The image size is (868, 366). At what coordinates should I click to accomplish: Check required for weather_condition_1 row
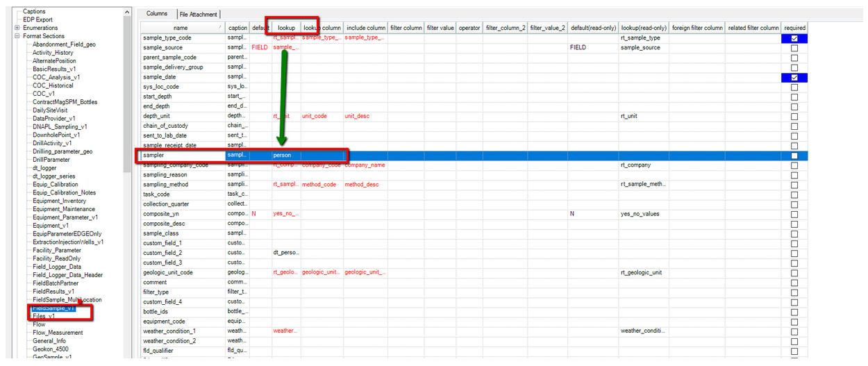(794, 331)
